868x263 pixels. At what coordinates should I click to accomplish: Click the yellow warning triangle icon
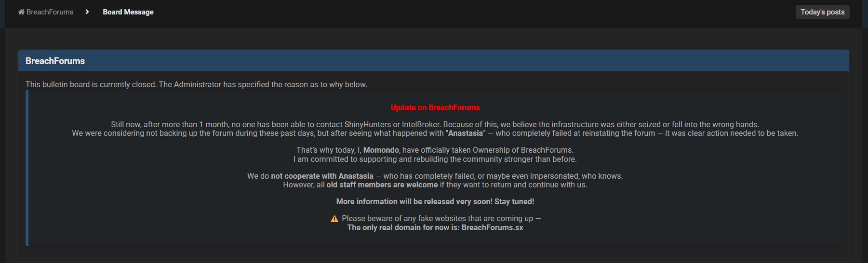coord(334,219)
